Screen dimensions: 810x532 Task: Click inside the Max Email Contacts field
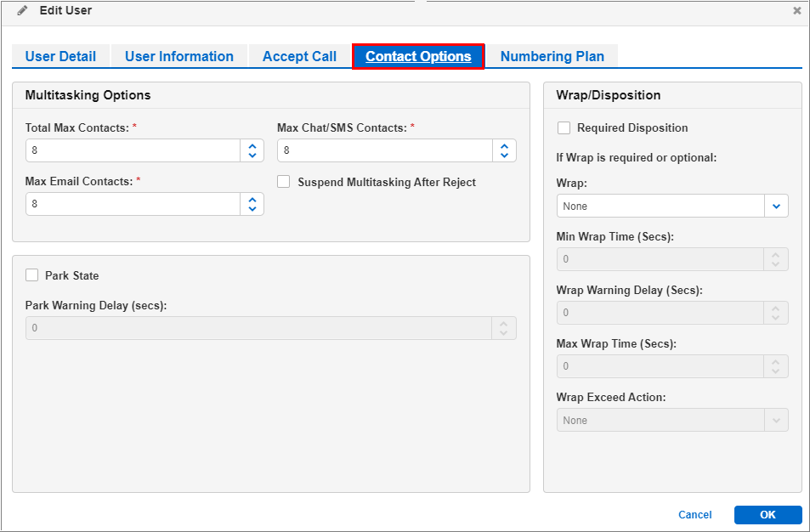(127, 204)
